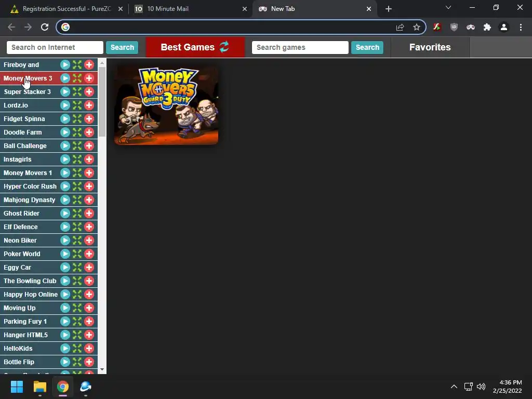Click Search beside internet search box
This screenshot has height=399, width=532.
point(122,47)
